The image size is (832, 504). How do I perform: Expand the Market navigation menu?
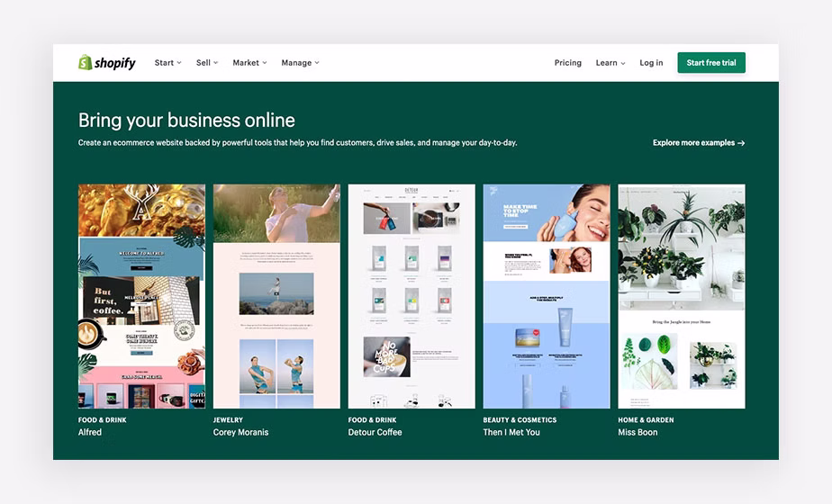(249, 63)
